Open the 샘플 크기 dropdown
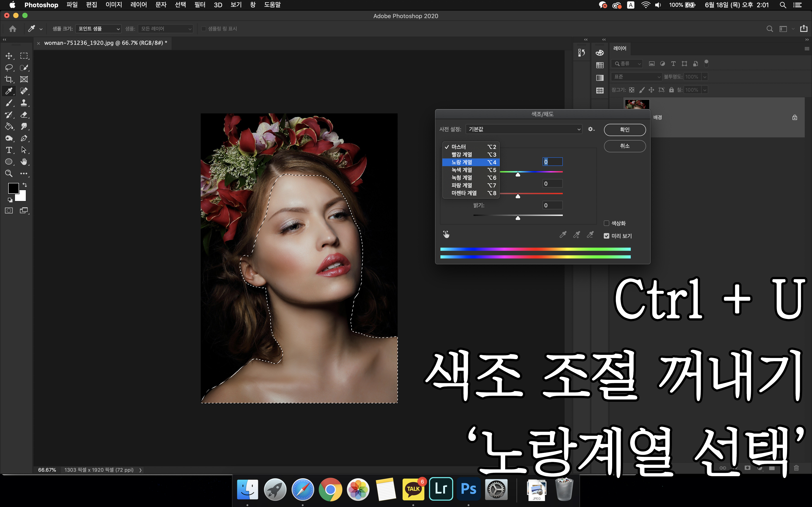 tap(98, 29)
